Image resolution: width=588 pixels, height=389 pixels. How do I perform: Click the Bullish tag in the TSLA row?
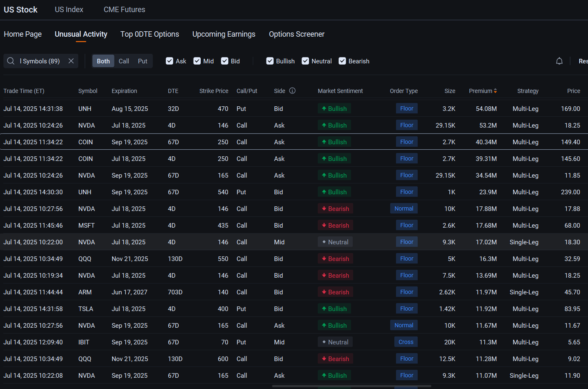(334, 309)
